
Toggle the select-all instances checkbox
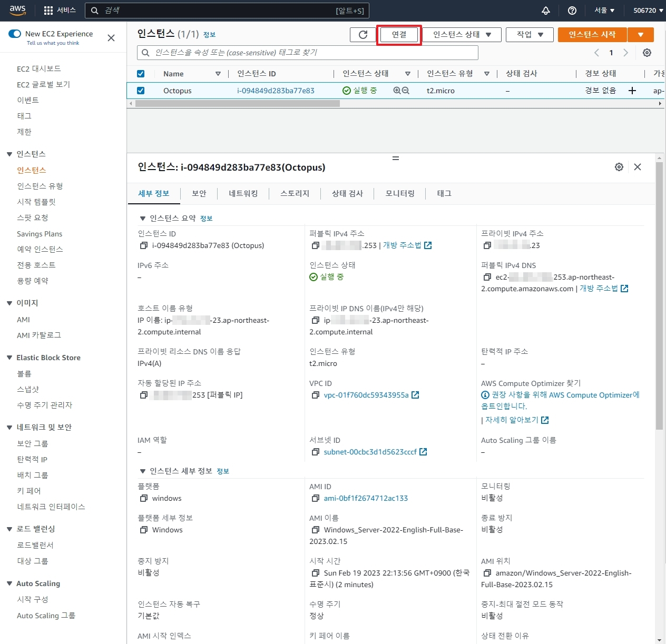[141, 74]
